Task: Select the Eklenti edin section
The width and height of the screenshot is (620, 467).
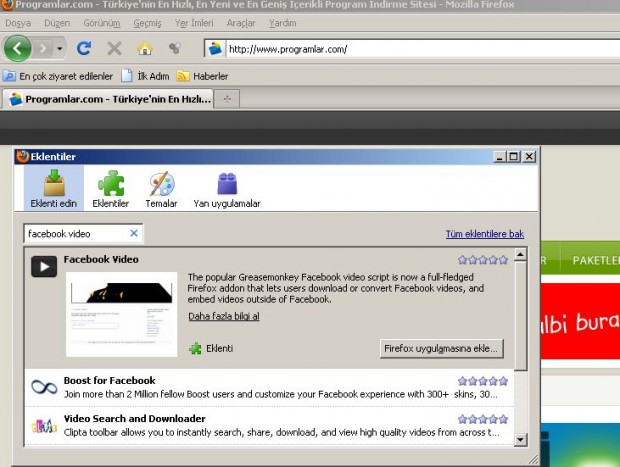Action: [54, 188]
